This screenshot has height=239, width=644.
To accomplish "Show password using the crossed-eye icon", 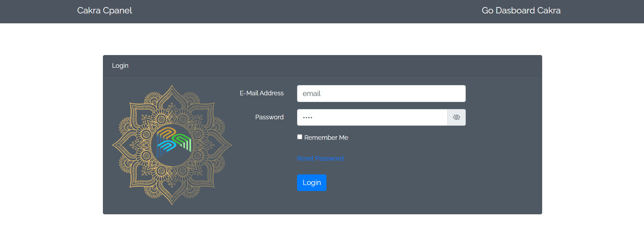I will click(456, 117).
